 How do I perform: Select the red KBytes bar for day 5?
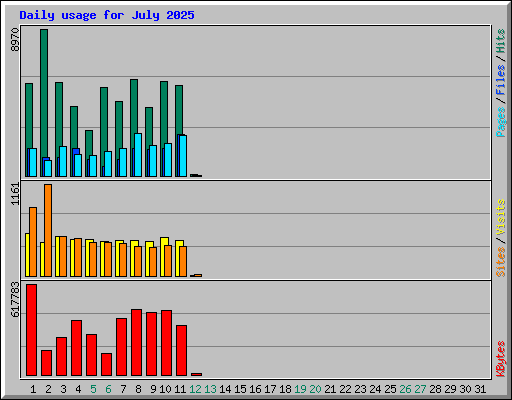tap(92, 355)
